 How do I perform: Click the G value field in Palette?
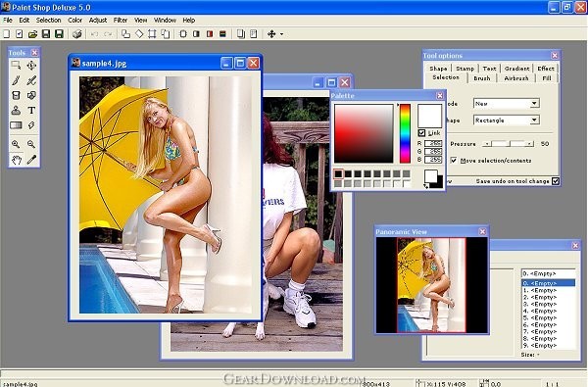click(433, 152)
